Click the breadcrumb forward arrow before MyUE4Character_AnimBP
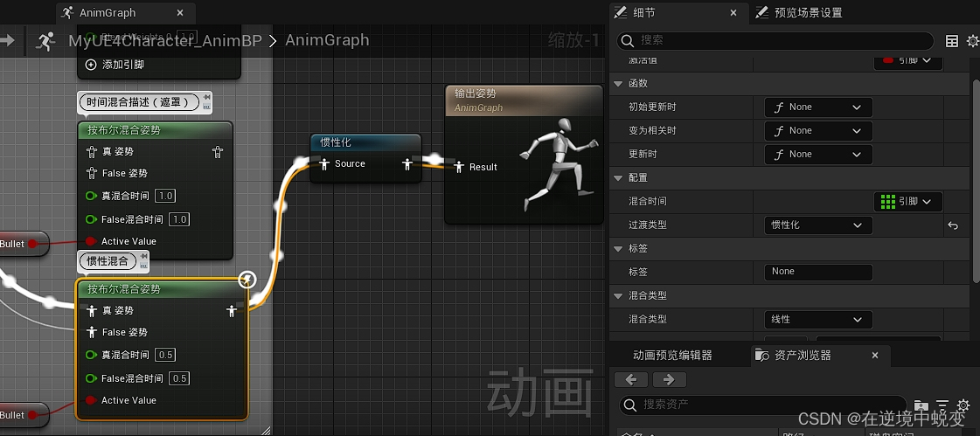980x436 pixels. (7, 40)
